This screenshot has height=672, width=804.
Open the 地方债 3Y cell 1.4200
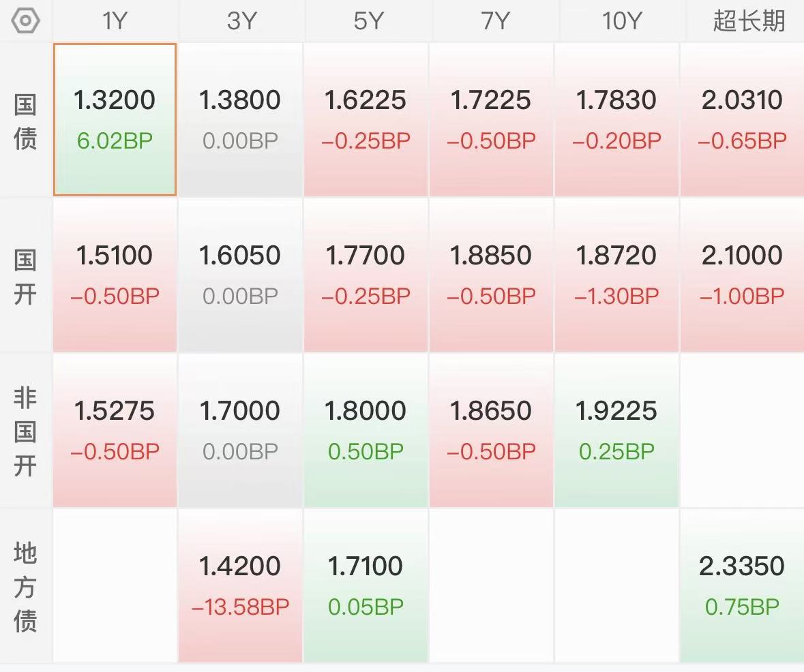pos(240,586)
